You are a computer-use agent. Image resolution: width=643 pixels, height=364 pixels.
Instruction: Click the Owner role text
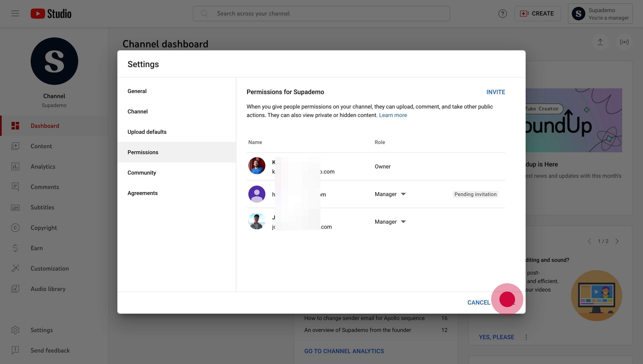pos(383,166)
